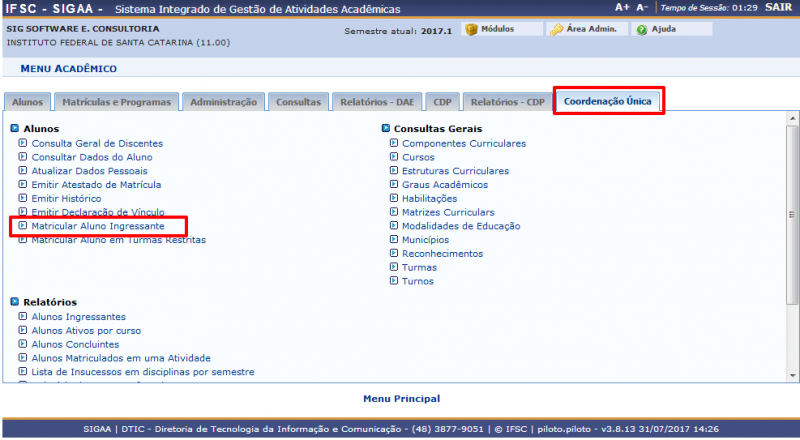The image size is (800, 440).
Task: Open the Módulos button icon
Action: (472, 29)
